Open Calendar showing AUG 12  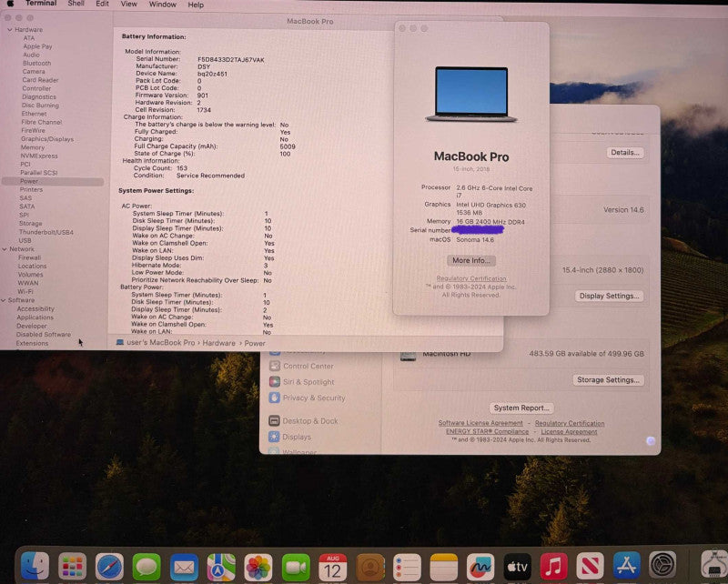pyautogui.click(x=332, y=567)
